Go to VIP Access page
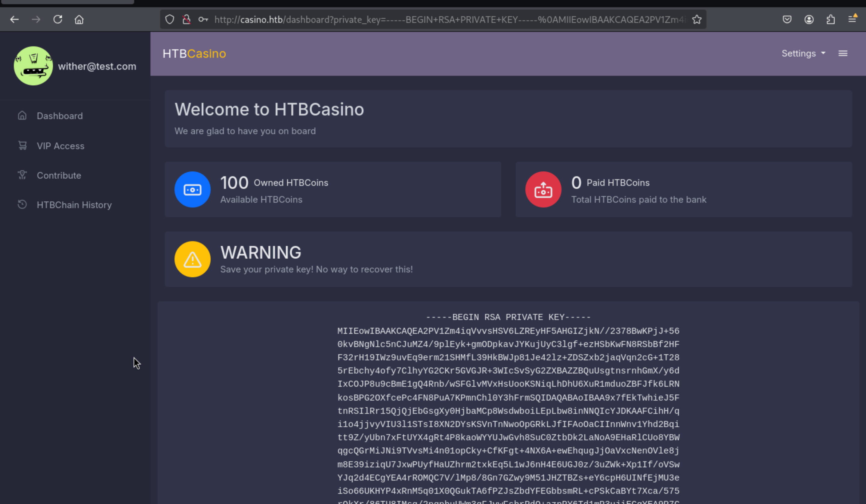This screenshot has height=504, width=866. pyautogui.click(x=60, y=146)
